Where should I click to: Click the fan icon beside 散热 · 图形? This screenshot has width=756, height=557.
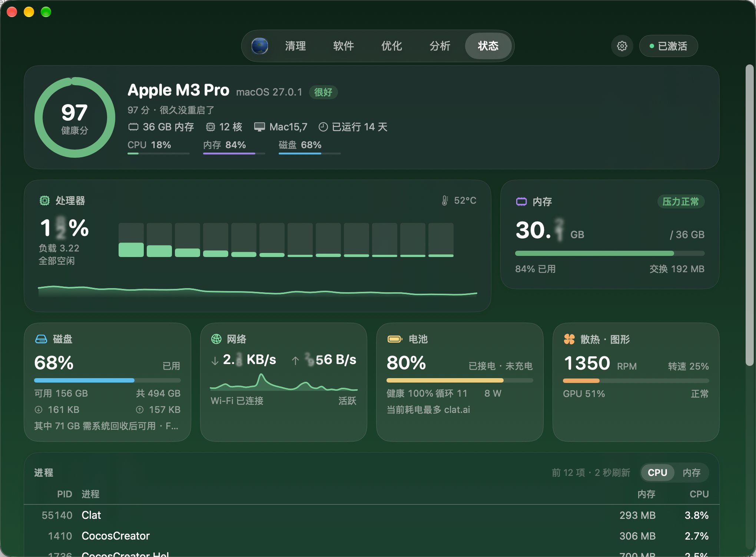click(x=569, y=339)
